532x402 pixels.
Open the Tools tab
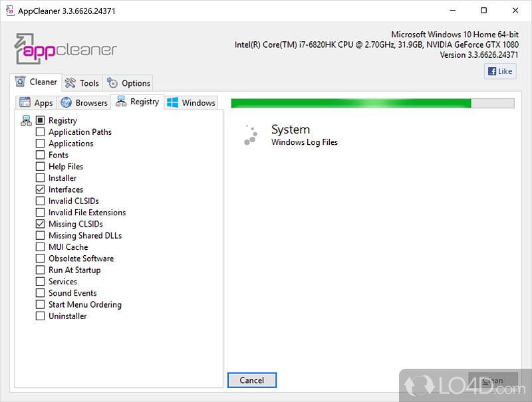pyautogui.click(x=82, y=83)
